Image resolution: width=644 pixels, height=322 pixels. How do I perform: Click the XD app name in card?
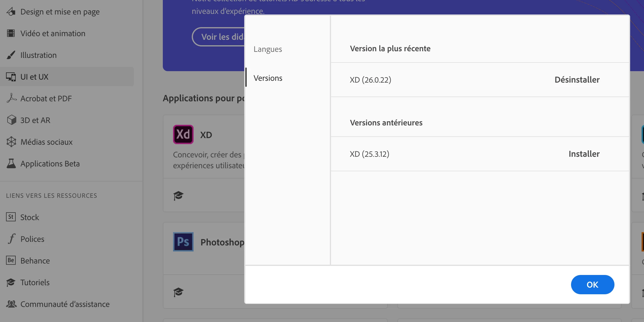coord(206,135)
